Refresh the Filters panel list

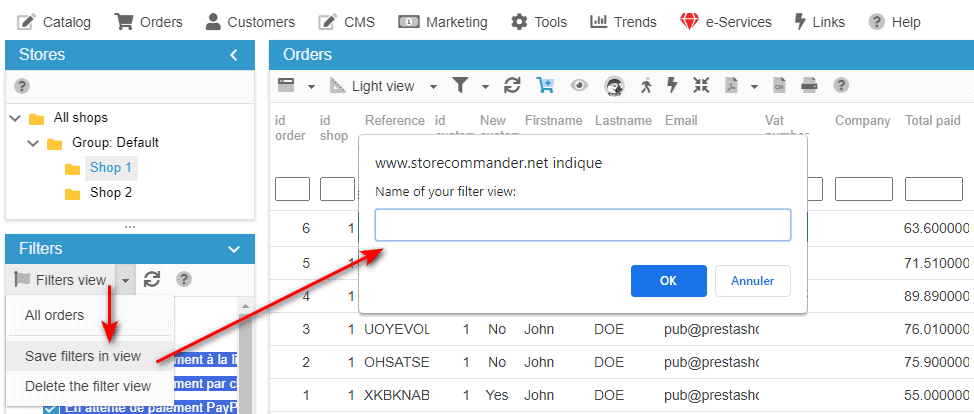coord(152,280)
